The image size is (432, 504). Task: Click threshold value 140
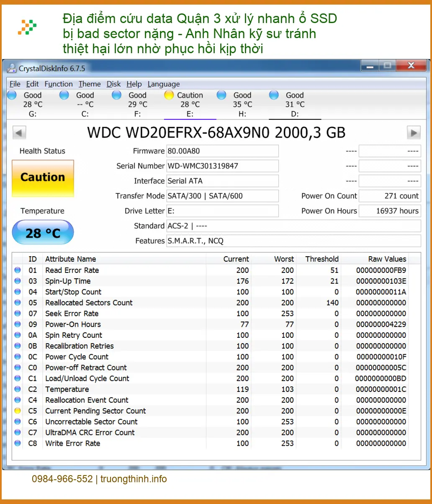tap(332, 303)
